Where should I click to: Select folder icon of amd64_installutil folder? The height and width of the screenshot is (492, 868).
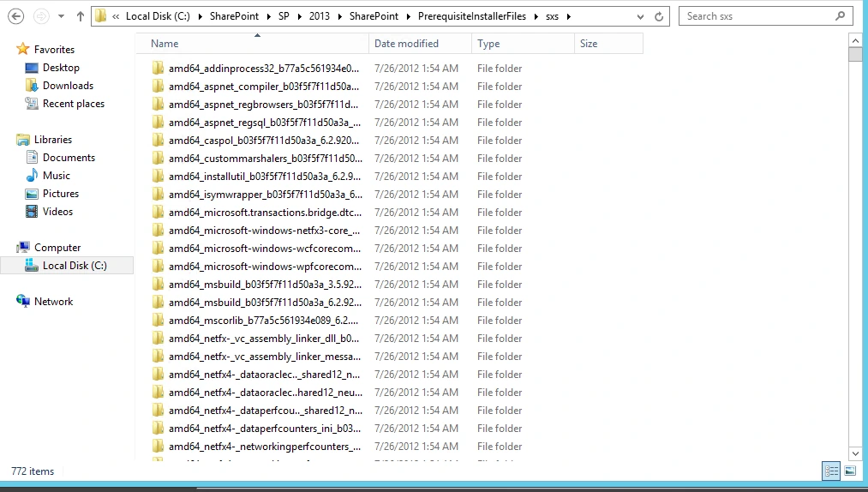158,177
